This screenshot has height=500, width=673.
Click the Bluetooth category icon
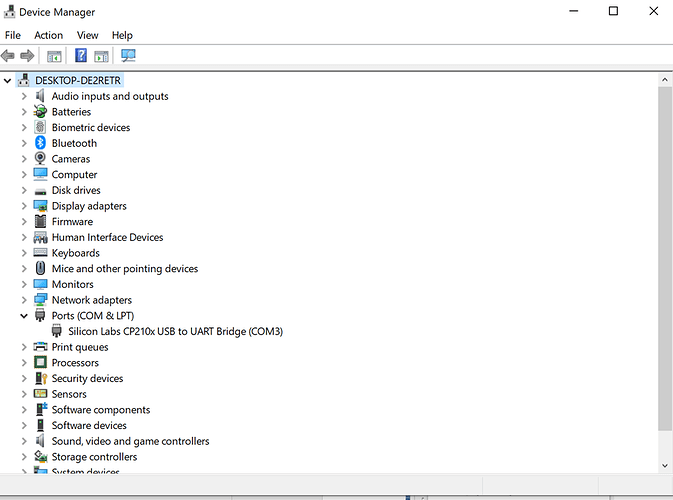(41, 143)
